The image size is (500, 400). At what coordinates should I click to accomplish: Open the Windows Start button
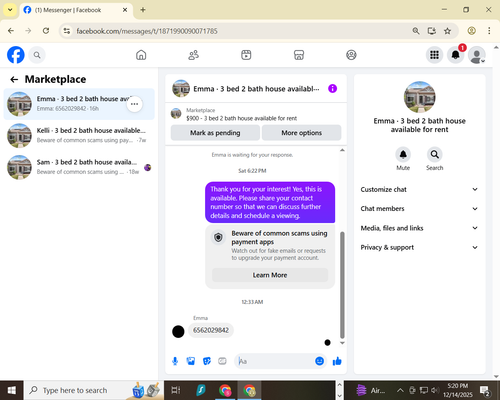[x=12, y=390]
